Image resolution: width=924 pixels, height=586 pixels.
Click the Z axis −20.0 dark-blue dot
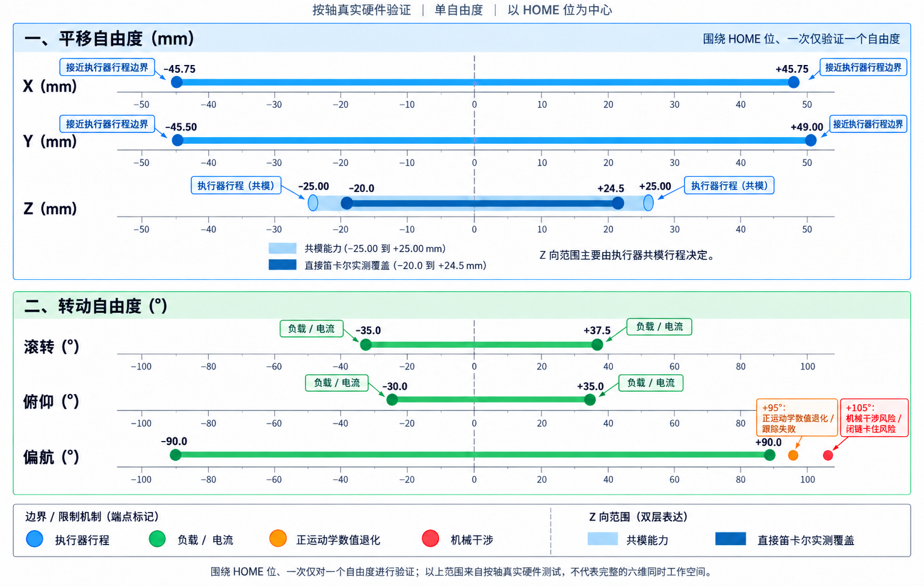346,203
